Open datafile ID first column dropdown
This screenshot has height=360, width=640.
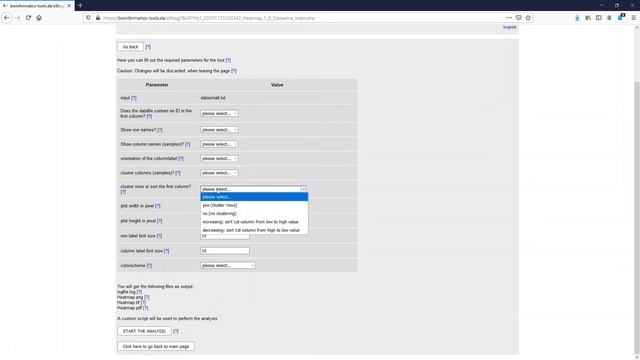coord(219,113)
